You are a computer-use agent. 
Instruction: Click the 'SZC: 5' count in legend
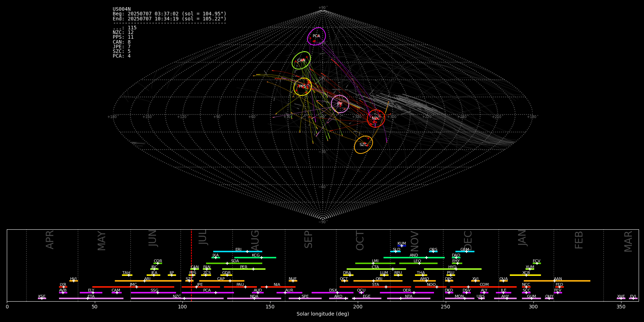122,51
